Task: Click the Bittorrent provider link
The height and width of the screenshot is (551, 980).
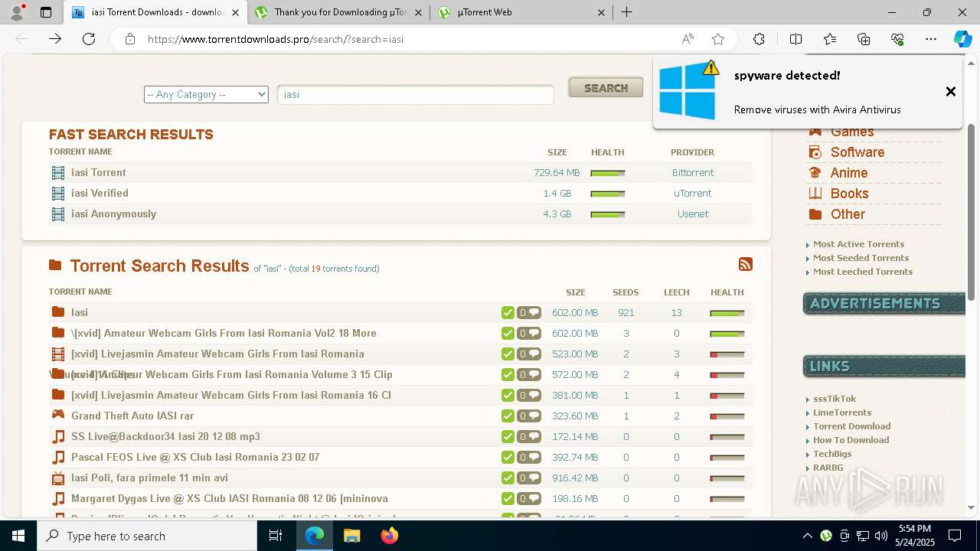Action: (692, 172)
